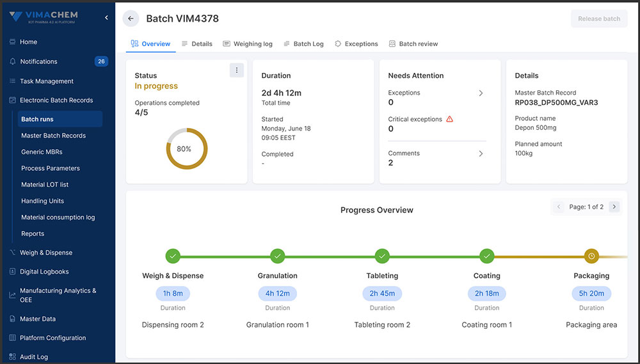
Task: Go to next Progress Overview page
Action: (x=614, y=207)
